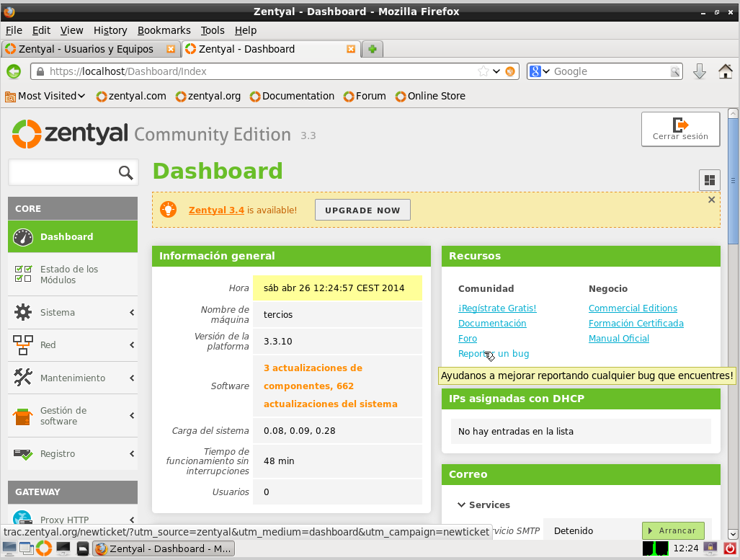Open Estado de los Módulos checklist icon
The height and width of the screenshot is (560, 740).
[23, 274]
